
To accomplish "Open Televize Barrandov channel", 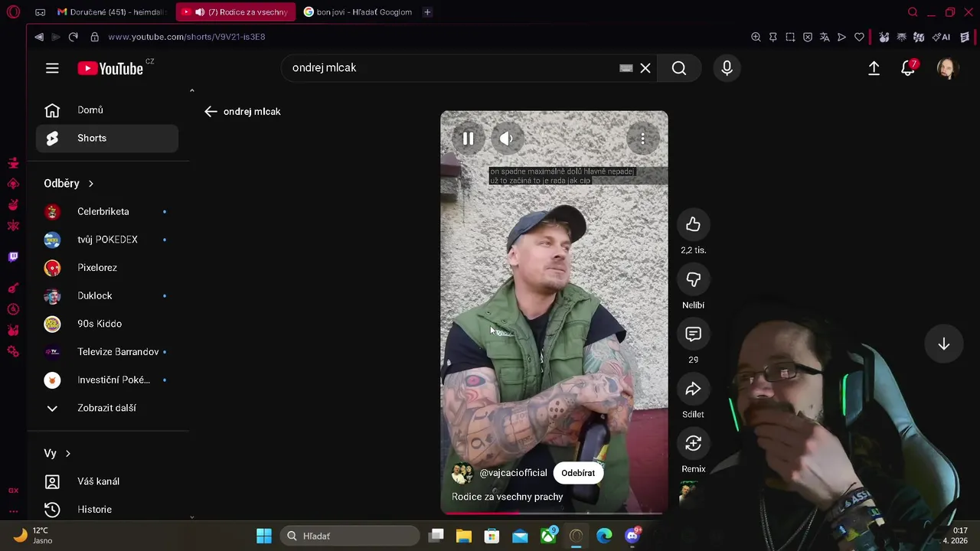I will click(107, 352).
